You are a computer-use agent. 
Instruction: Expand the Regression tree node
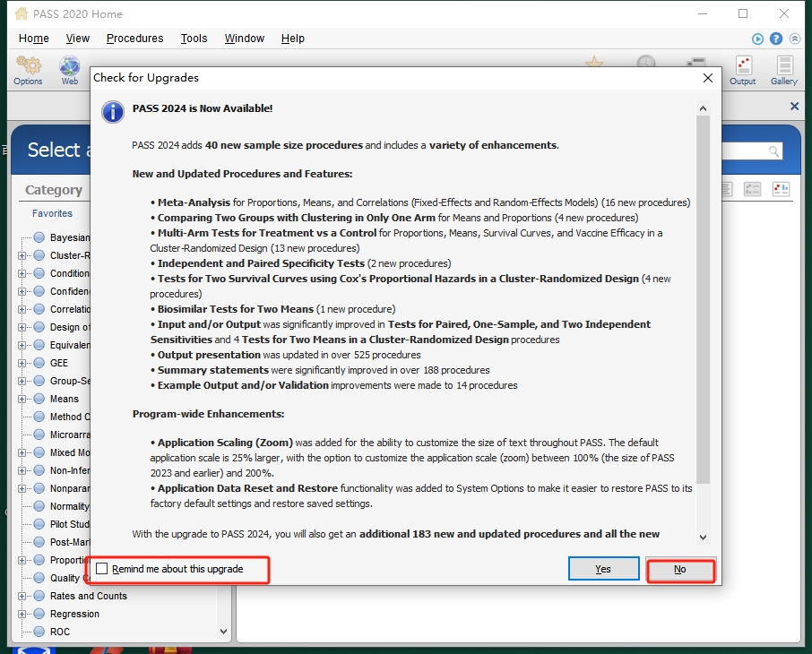[x=22, y=614]
